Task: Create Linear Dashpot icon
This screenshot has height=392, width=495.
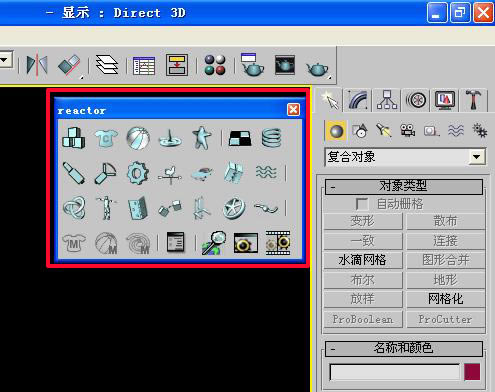Action: [x=74, y=173]
